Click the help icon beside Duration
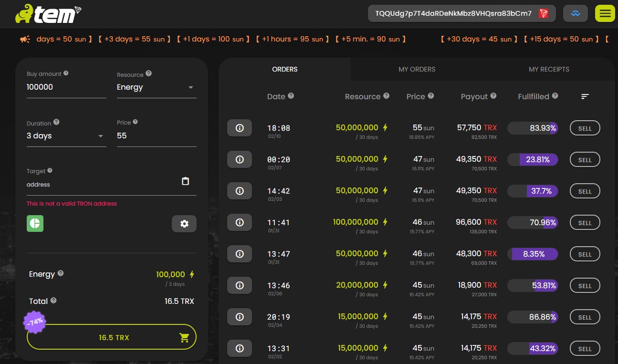This screenshot has height=364, width=618. tap(56, 122)
